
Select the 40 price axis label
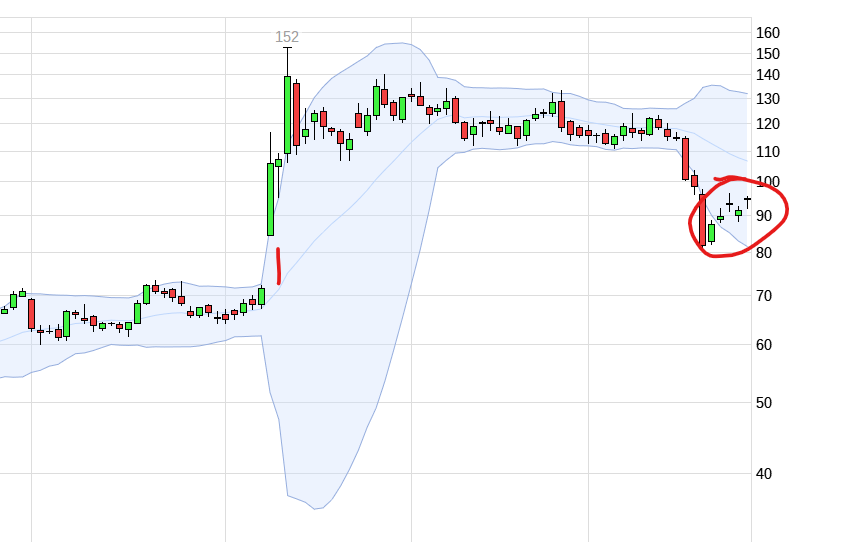(764, 474)
